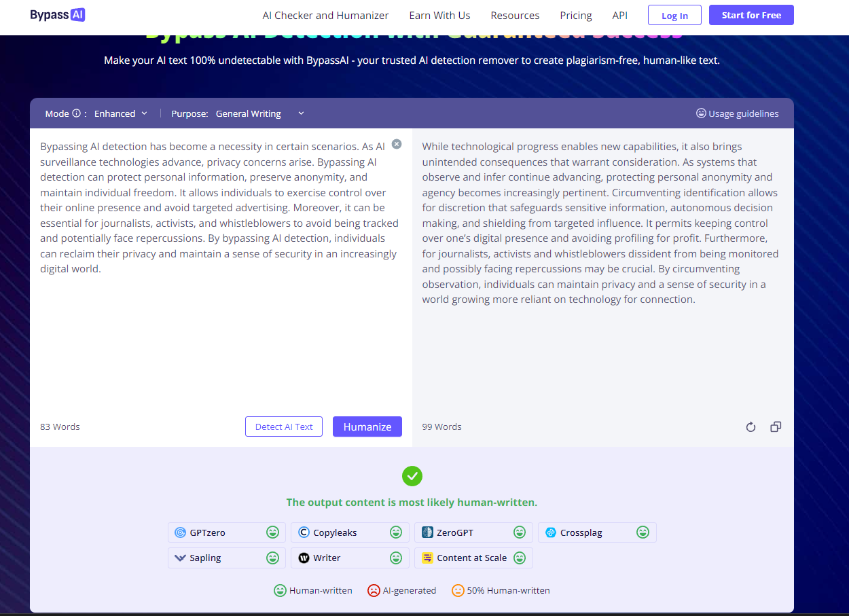Open the General Writing purpose dropdown

point(260,113)
